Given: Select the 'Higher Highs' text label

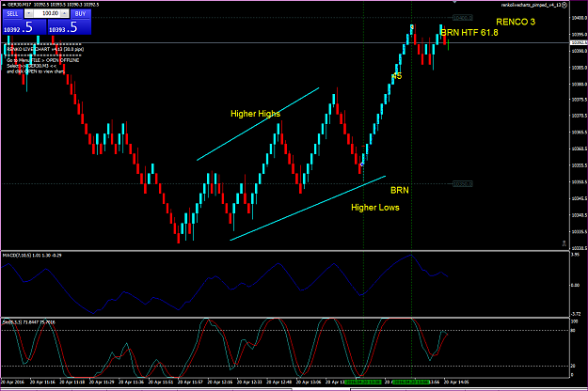Looking at the screenshot, I should point(255,114).
